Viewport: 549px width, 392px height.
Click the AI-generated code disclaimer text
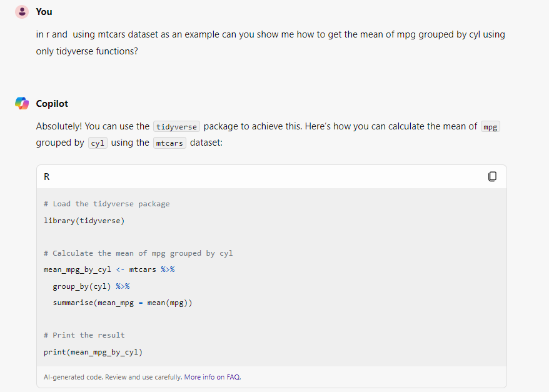pyautogui.click(x=113, y=377)
